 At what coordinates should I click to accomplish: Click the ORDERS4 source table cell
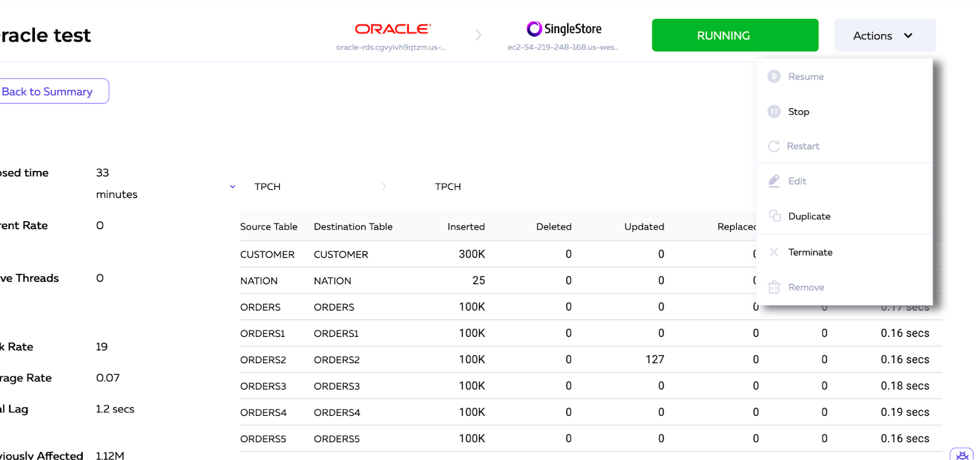pos(263,412)
